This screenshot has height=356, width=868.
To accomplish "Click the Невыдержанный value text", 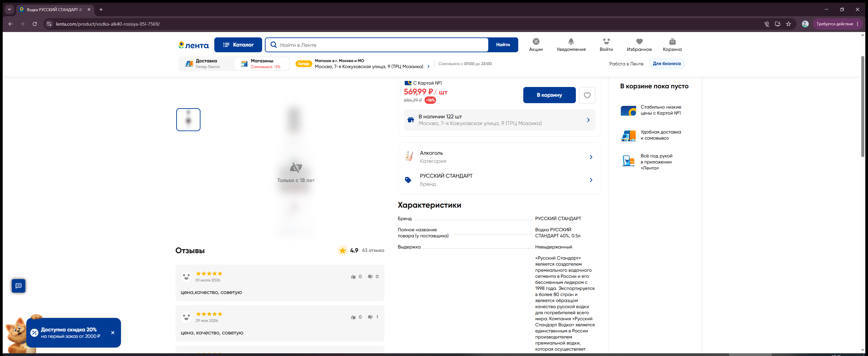I will point(554,247).
